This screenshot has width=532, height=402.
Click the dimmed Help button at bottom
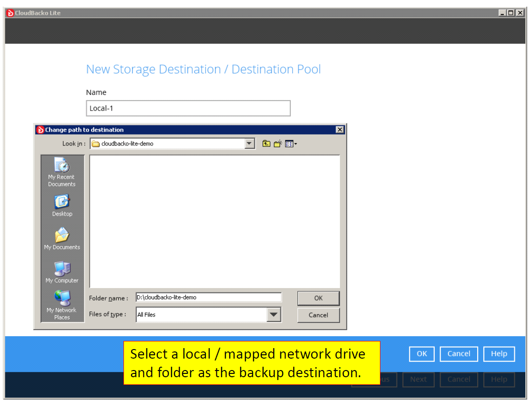tap(499, 379)
